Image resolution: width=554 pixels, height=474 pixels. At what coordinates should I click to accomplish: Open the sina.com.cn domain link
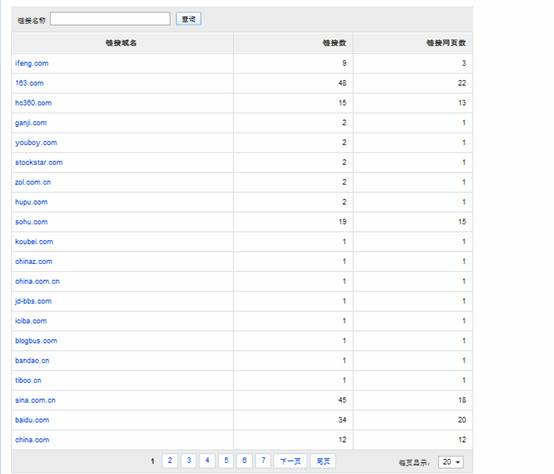(x=35, y=400)
